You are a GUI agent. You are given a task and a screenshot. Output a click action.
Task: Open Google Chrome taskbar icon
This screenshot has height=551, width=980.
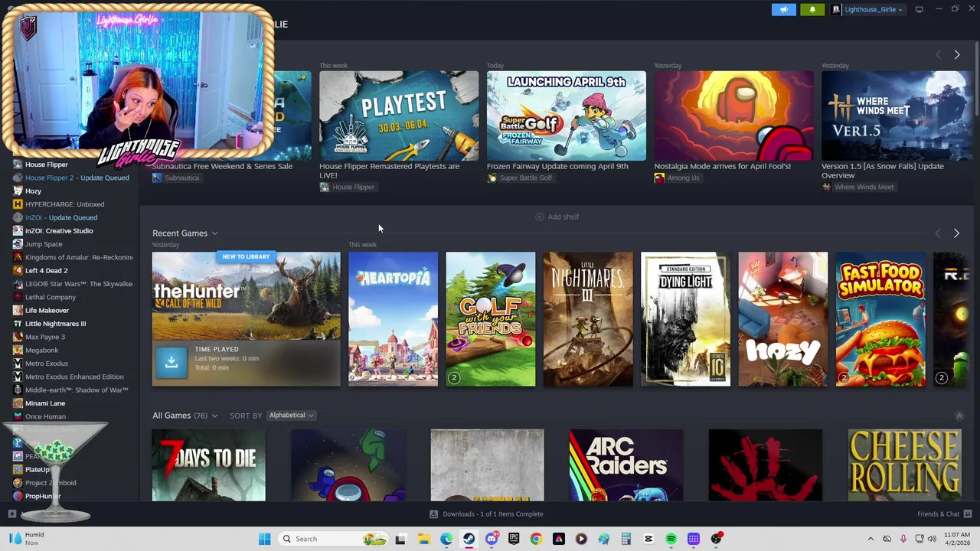point(536,539)
